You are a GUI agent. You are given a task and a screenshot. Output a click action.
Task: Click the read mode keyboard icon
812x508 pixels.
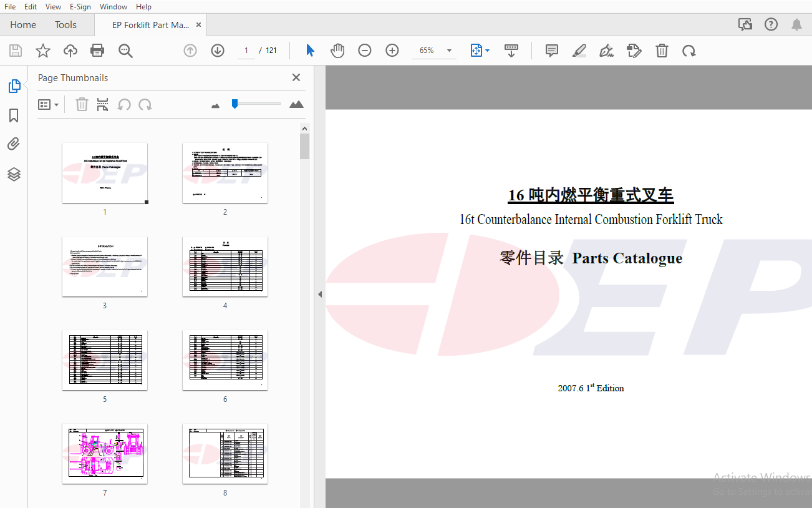pos(511,51)
